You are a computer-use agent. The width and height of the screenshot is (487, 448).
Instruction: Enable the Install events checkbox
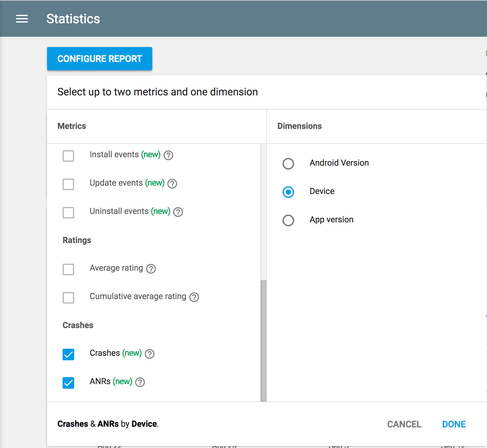pos(68,156)
